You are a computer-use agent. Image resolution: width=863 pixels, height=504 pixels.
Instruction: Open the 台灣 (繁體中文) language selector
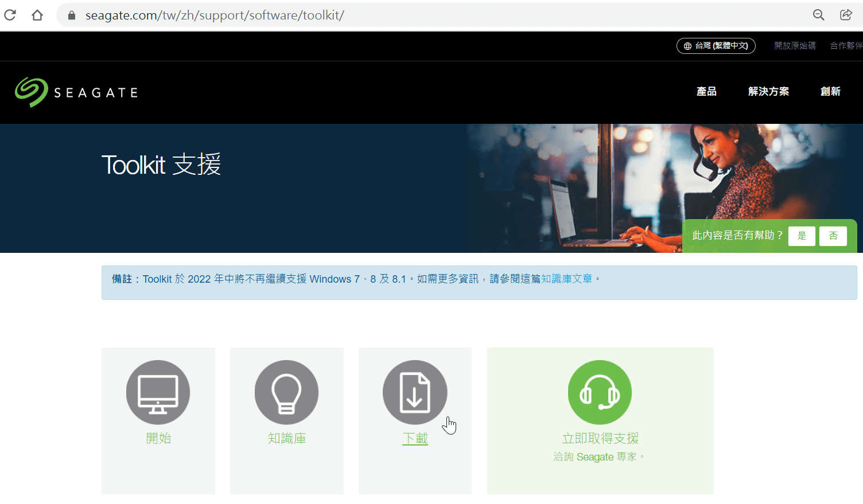[716, 46]
